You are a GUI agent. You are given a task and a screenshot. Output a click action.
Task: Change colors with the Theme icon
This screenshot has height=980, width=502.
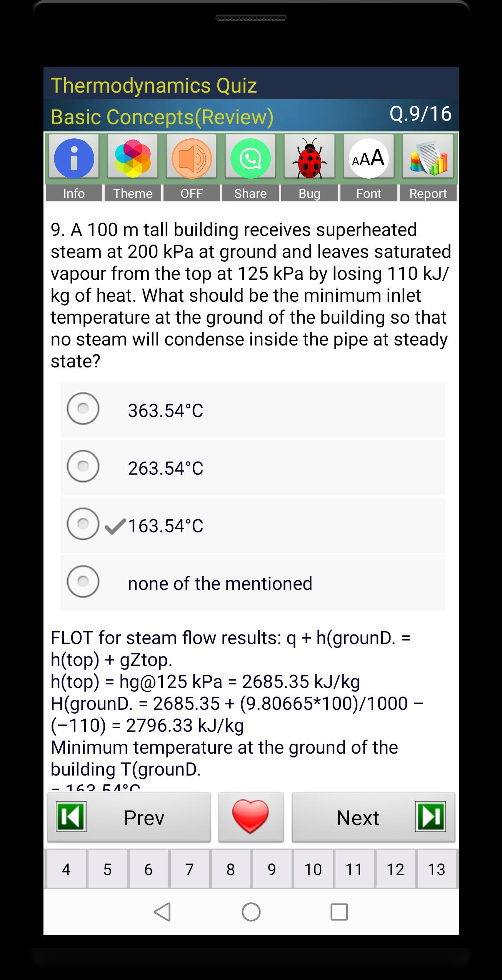click(x=133, y=158)
